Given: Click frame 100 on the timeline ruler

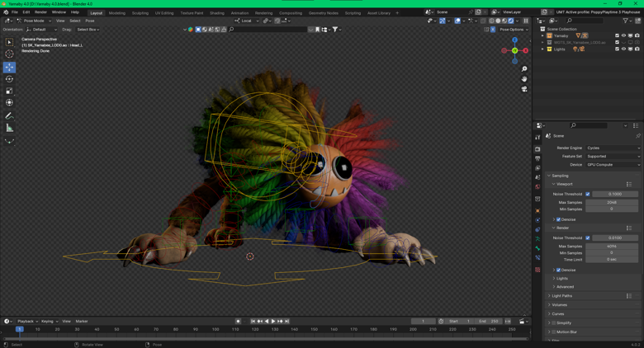Looking at the screenshot, I should (215, 329).
